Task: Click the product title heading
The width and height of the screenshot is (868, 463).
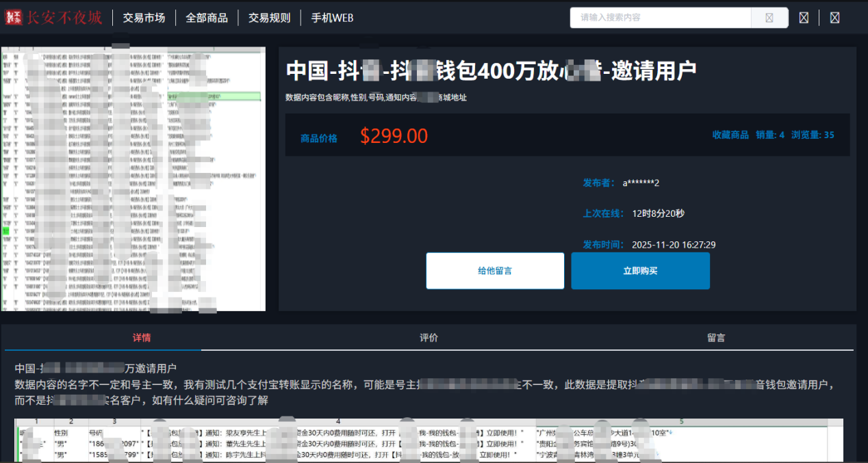Action: (491, 70)
